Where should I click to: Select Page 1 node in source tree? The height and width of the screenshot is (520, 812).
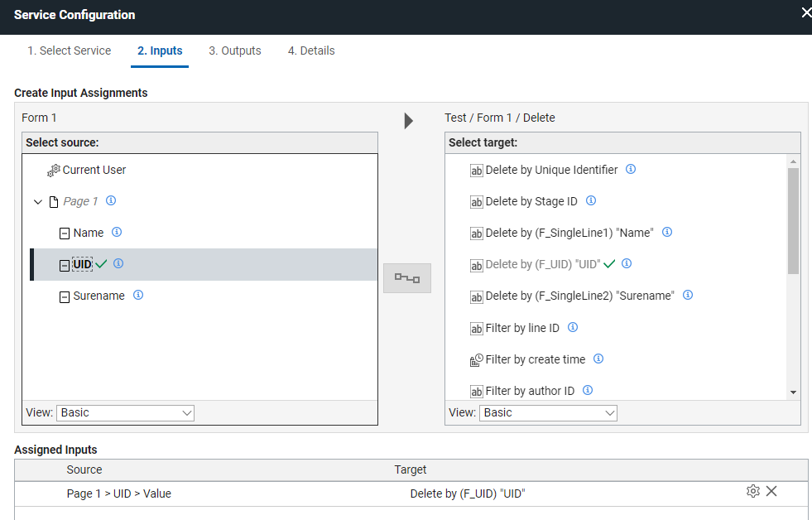(80, 201)
